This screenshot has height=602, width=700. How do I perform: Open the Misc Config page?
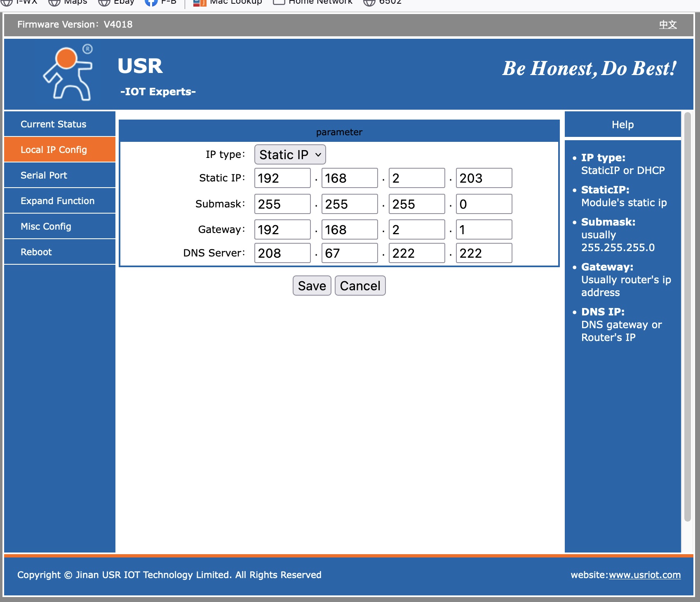point(46,226)
